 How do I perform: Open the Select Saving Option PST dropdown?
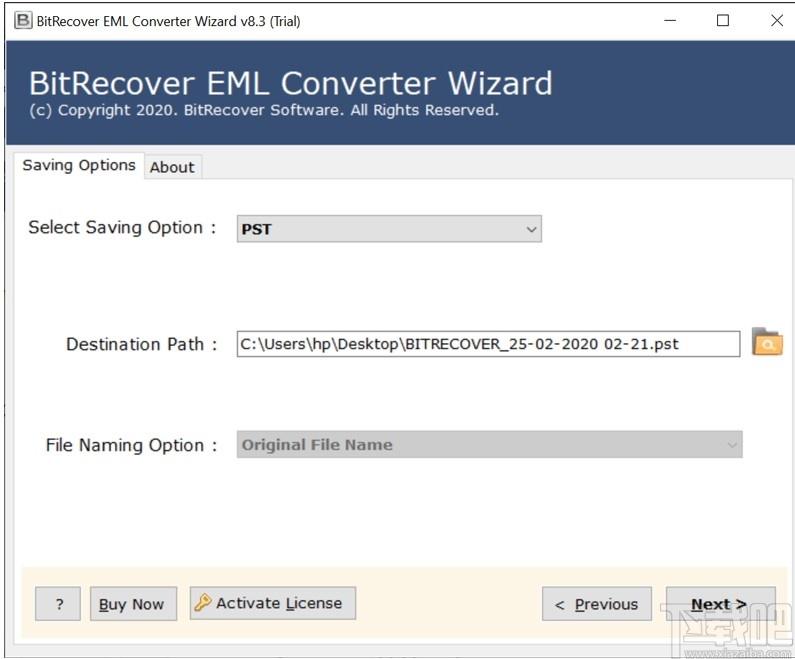[x=389, y=229]
